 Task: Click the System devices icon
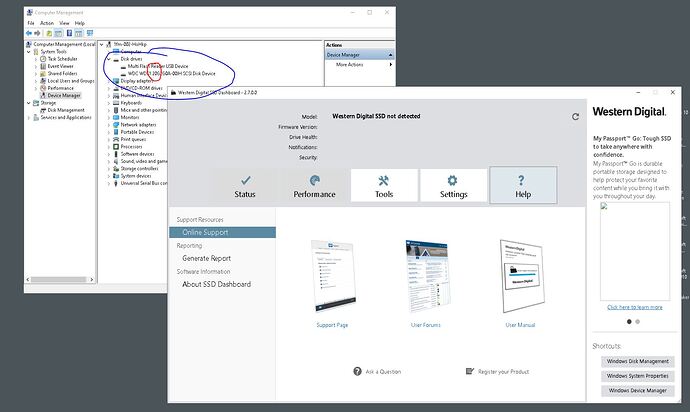tap(116, 176)
